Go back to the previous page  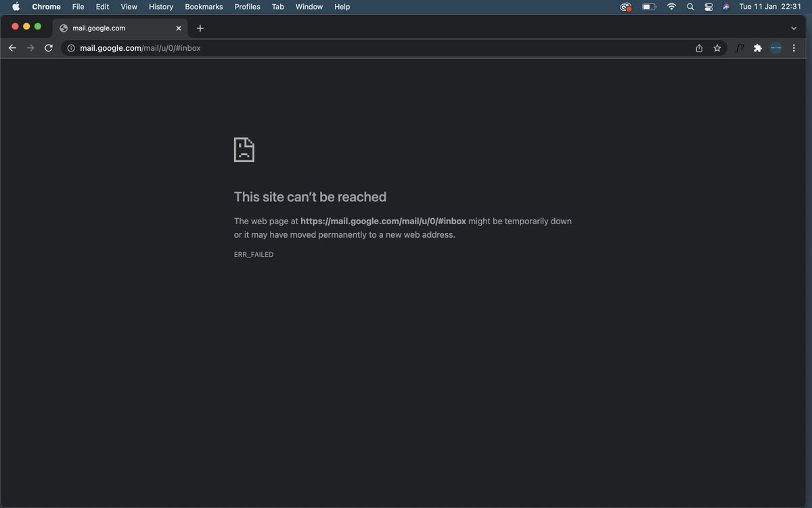pyautogui.click(x=12, y=48)
